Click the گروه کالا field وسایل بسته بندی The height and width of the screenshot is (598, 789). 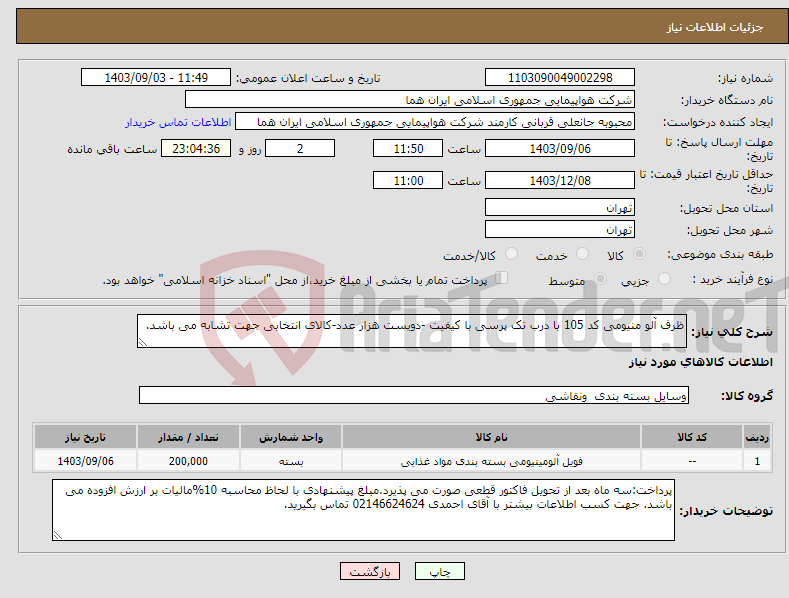414,396
